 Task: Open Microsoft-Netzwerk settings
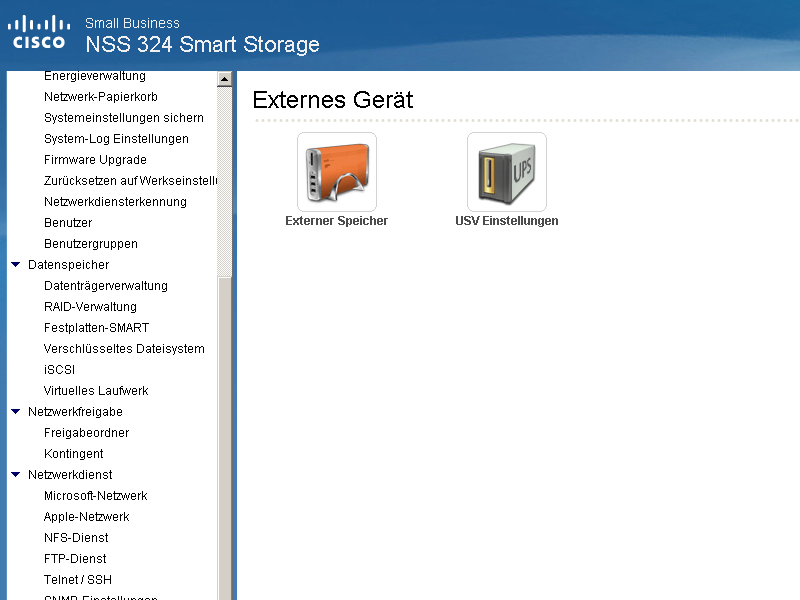[95, 495]
